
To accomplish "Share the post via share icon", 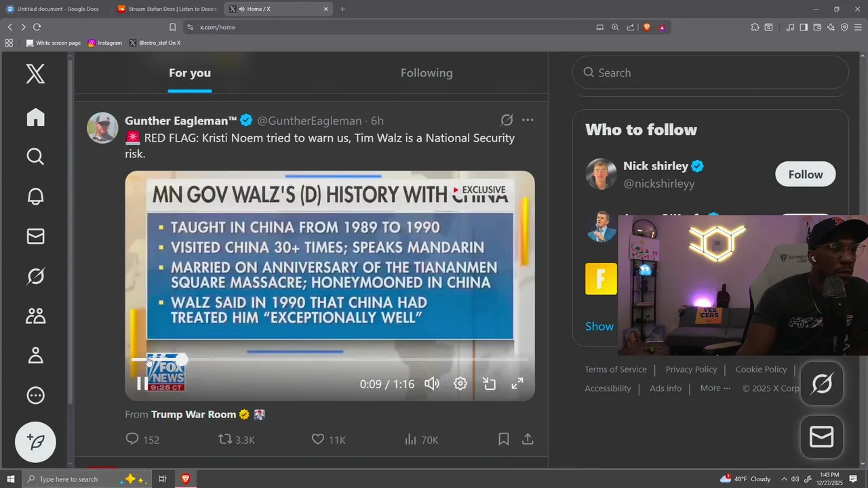I will 528,439.
